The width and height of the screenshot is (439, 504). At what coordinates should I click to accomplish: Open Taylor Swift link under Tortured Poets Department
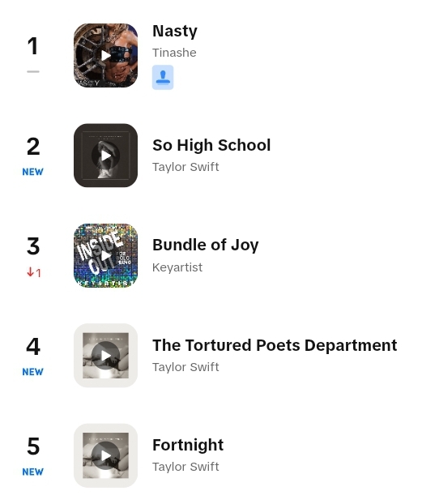pos(185,367)
